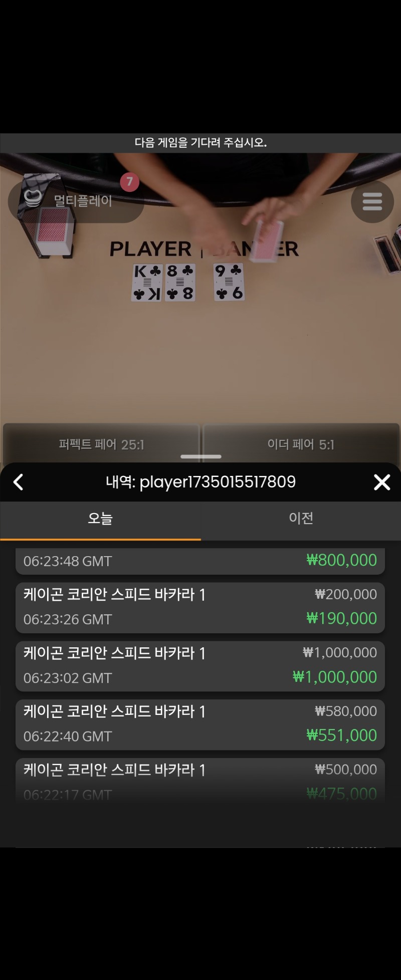Tap the King of clubs player card
The width and height of the screenshot is (401, 980).
pos(147,283)
